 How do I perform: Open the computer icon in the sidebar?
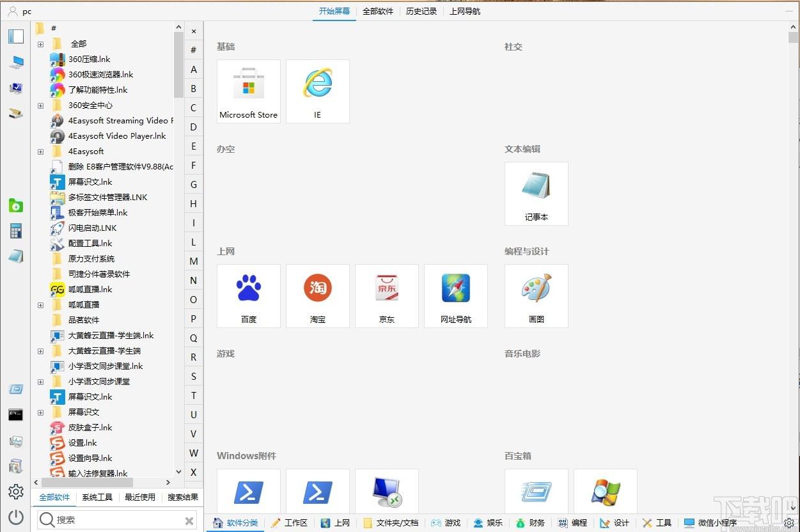click(x=16, y=62)
